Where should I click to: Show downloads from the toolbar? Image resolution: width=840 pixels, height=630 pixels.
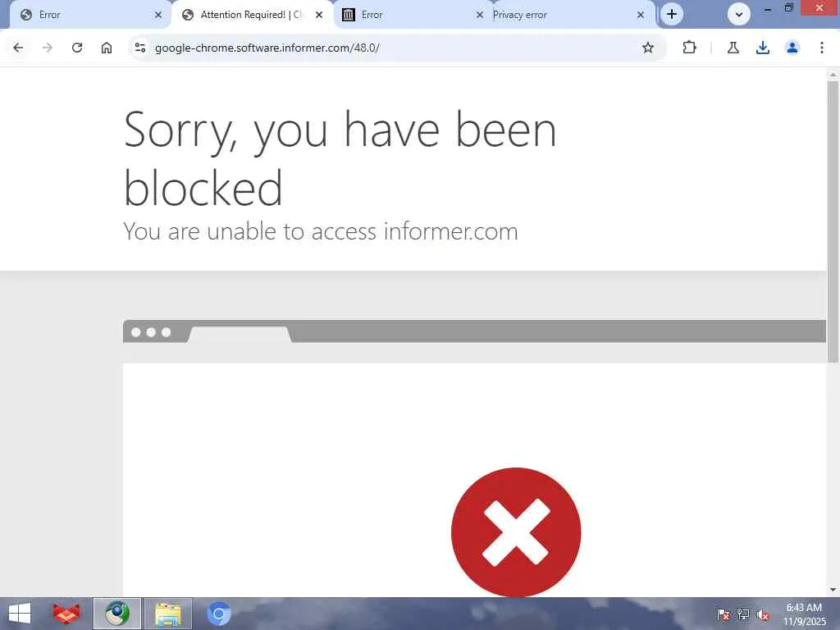click(x=763, y=48)
